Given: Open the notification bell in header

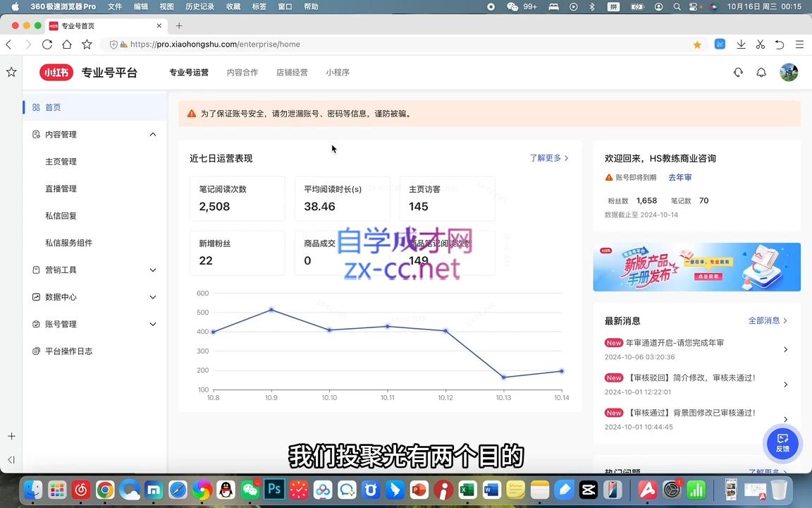Looking at the screenshot, I should (761, 73).
